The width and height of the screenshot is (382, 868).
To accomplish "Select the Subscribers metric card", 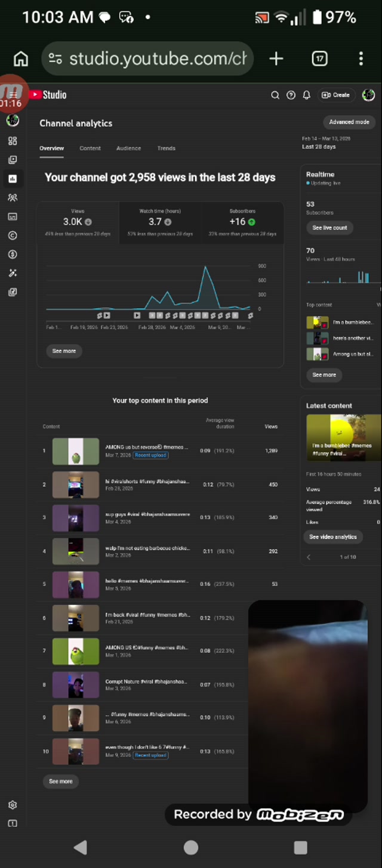I will tap(242, 222).
